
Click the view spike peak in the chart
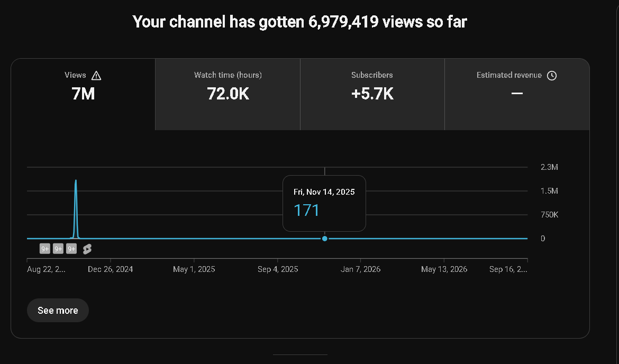coord(76,181)
